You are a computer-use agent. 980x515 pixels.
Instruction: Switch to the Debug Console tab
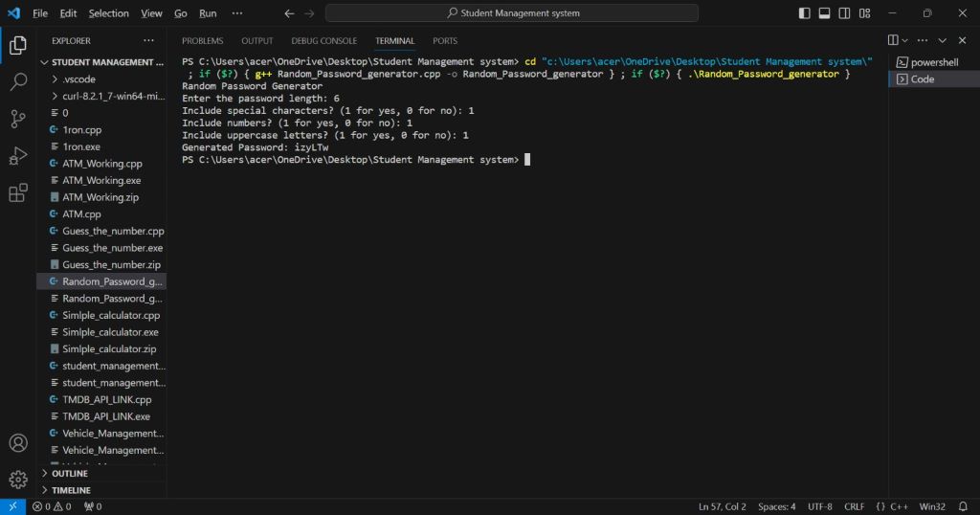323,40
